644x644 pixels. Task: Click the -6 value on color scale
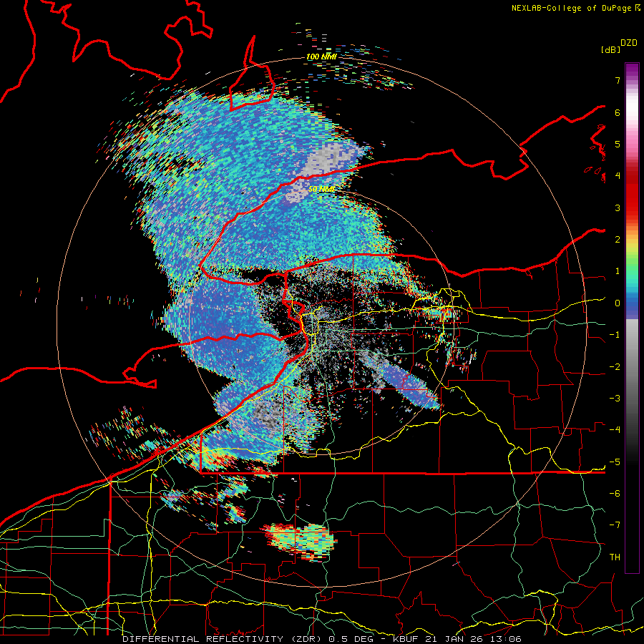615,494
